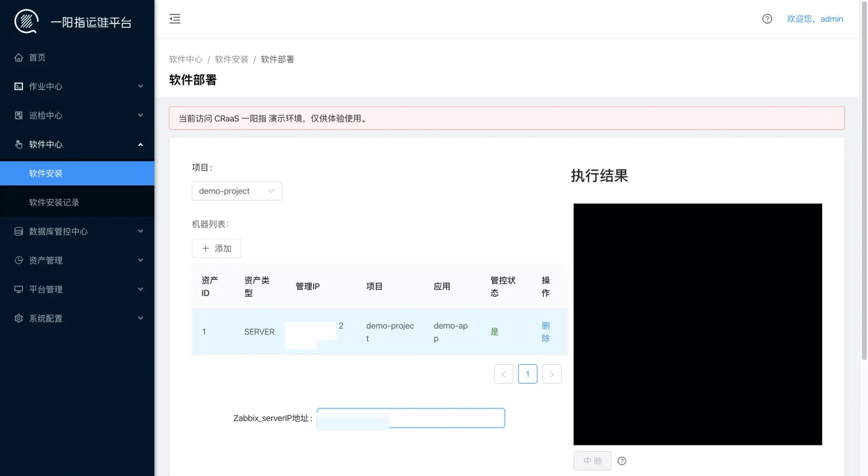
Task: Click the demo environment notice banner
Action: point(507,118)
